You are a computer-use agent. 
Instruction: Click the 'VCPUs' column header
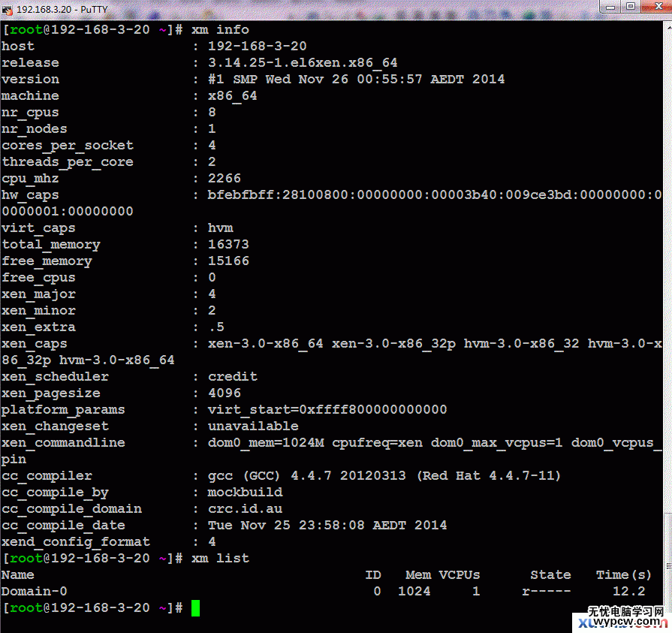click(x=460, y=574)
